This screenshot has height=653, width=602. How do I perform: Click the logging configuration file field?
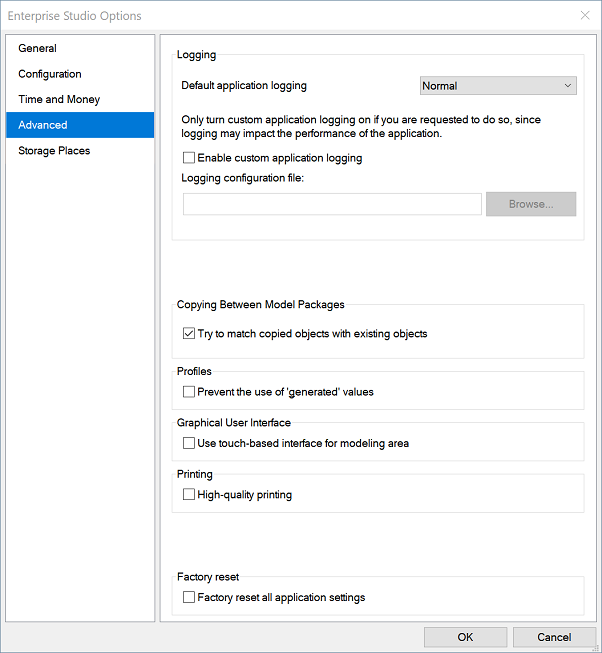(x=332, y=204)
